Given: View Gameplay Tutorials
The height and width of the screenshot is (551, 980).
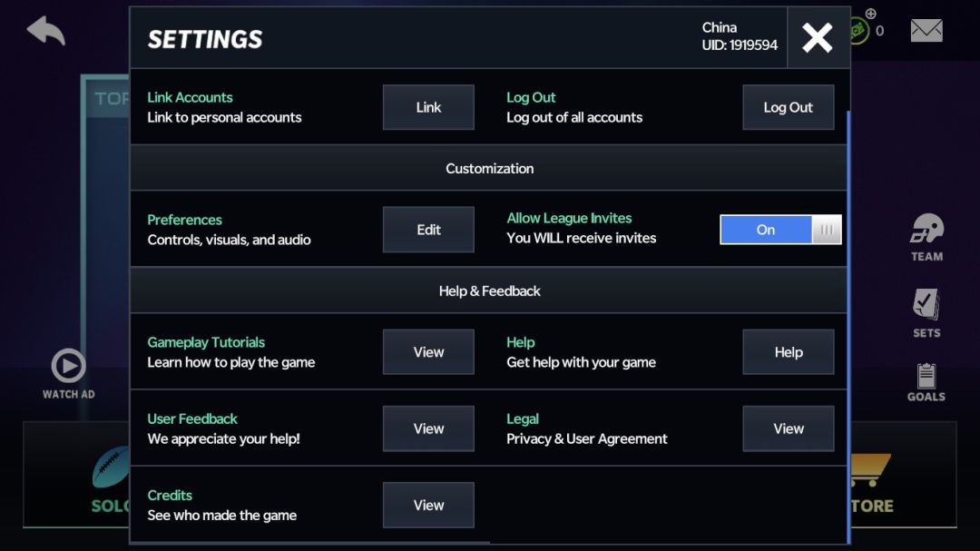Looking at the screenshot, I should click(x=428, y=352).
